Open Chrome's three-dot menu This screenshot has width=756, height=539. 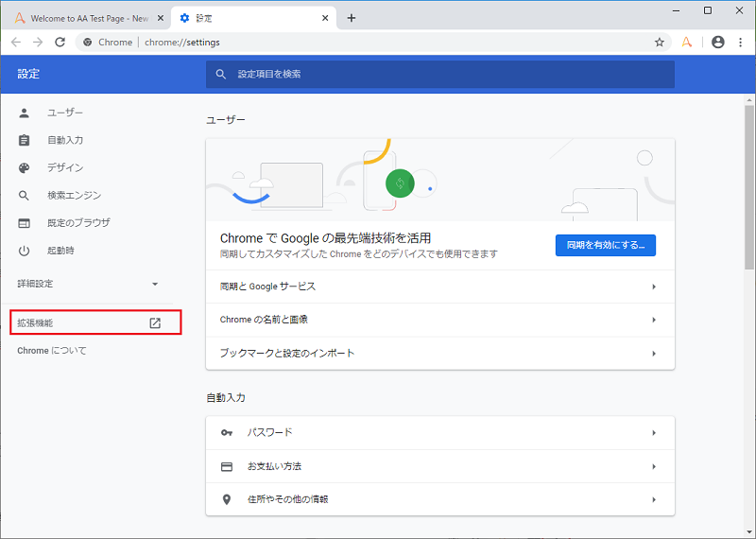pos(740,43)
